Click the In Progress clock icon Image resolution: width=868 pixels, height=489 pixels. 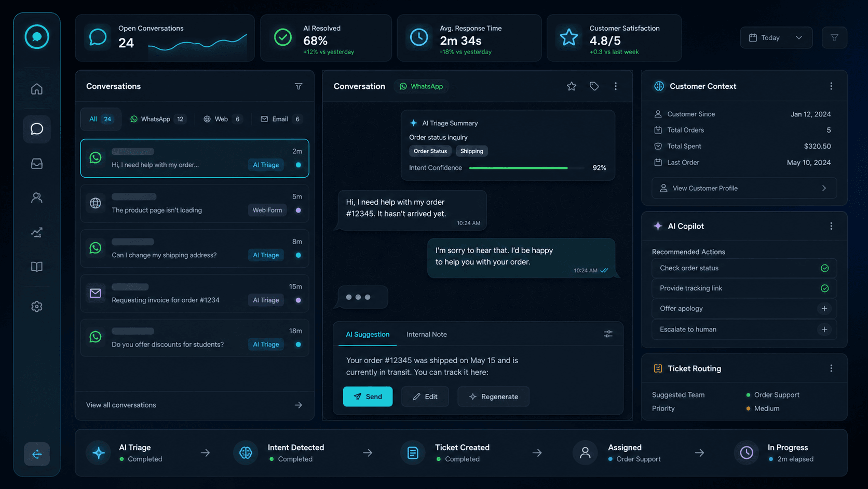click(747, 453)
